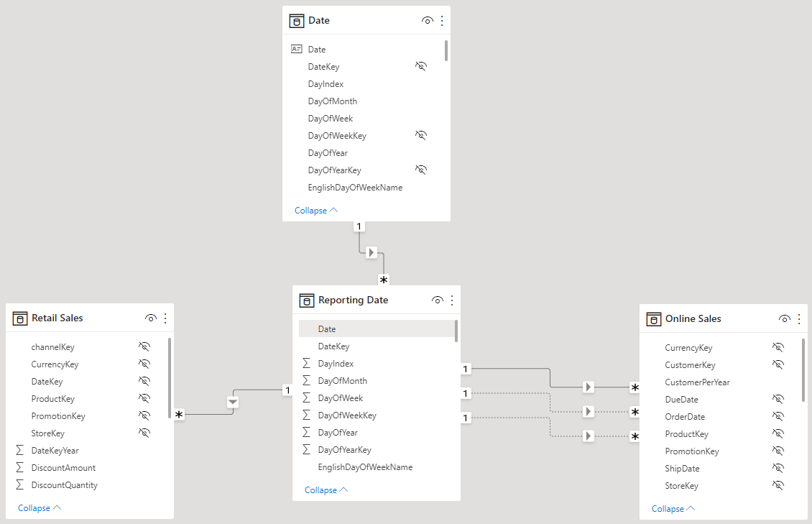
Task: Click the sigma icon beside DayOfYear in Reporting Date
Action: click(x=307, y=432)
